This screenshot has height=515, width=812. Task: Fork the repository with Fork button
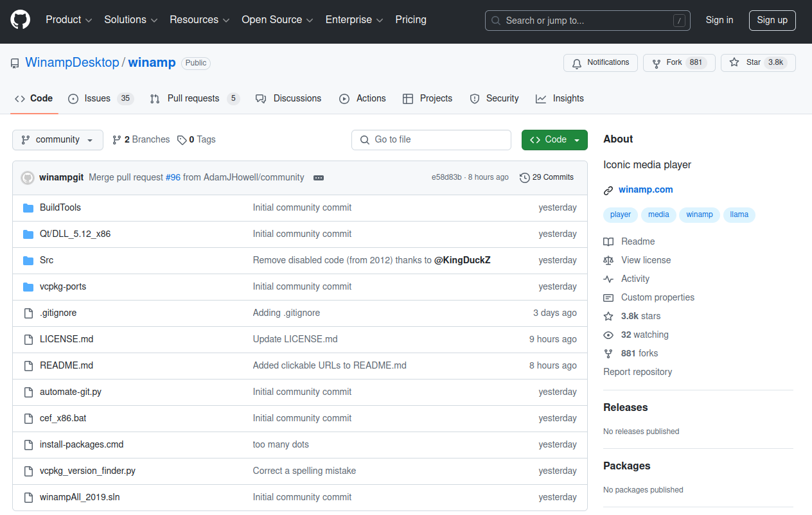(x=679, y=63)
